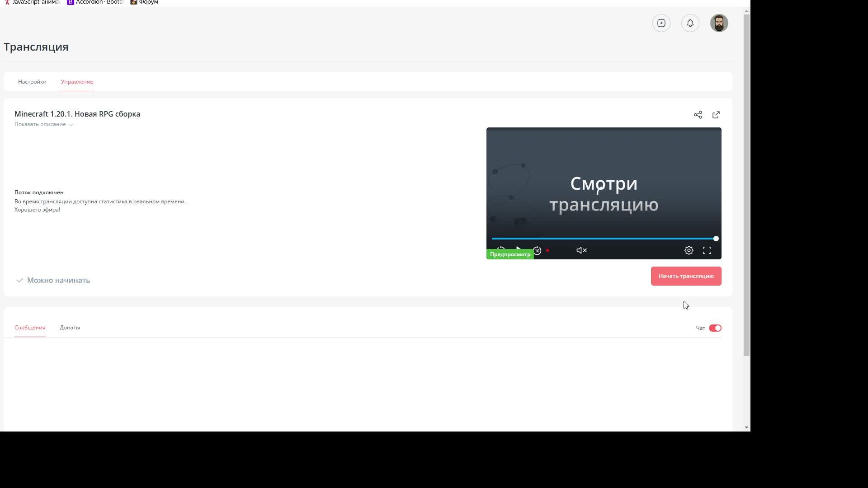Drag the stream progress slider
The image size is (868, 488).
click(715, 238)
